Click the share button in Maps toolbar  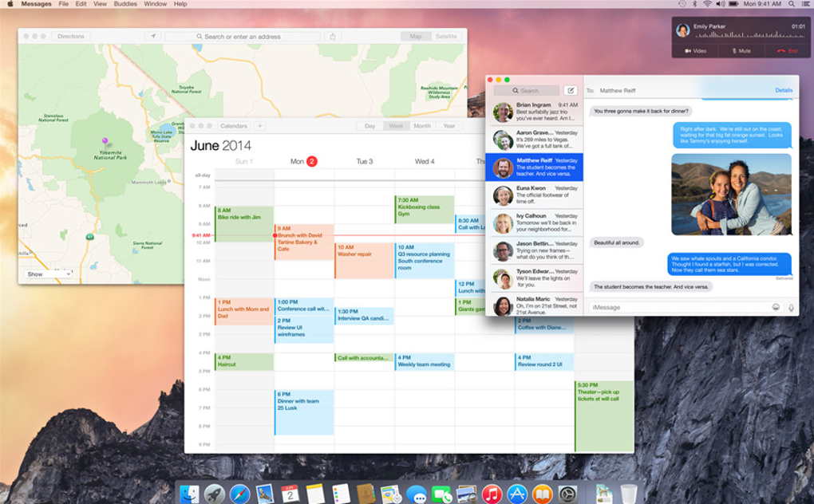coord(333,37)
